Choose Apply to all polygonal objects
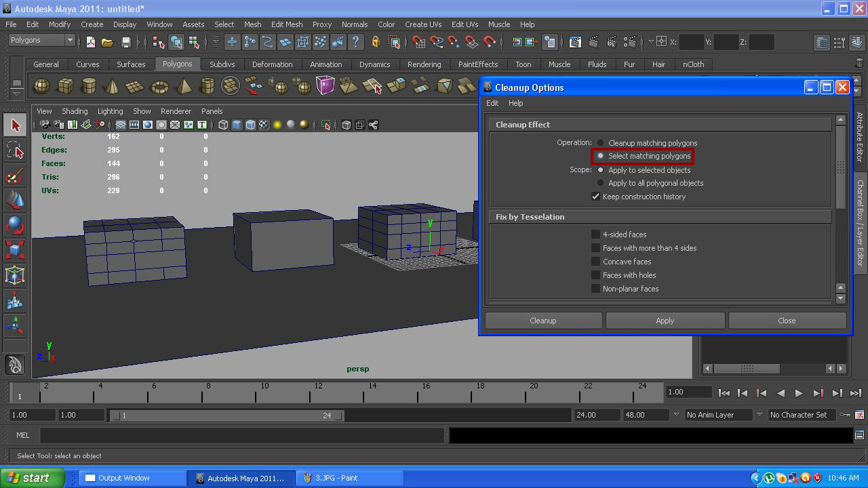The width and height of the screenshot is (868, 488). click(601, 183)
